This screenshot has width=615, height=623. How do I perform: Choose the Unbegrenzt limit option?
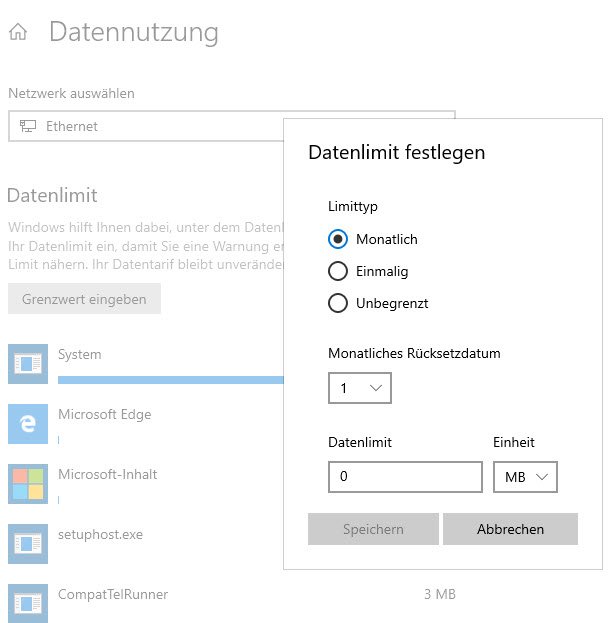click(338, 303)
